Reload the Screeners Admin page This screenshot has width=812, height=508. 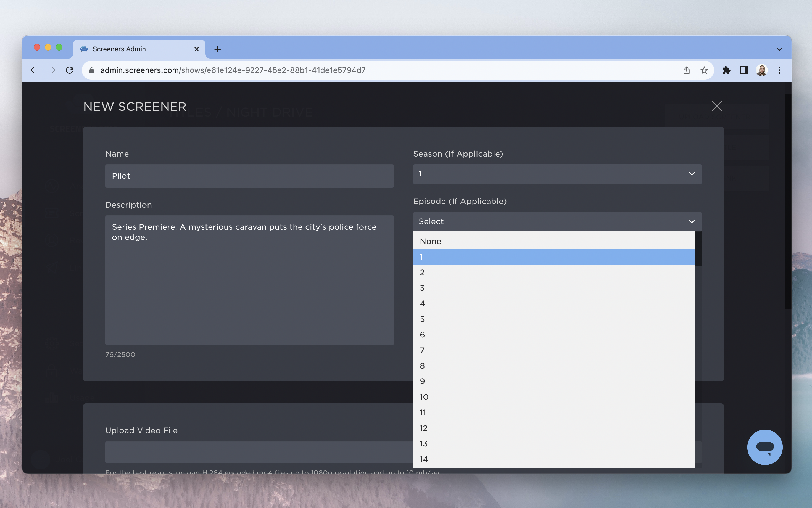pyautogui.click(x=70, y=70)
